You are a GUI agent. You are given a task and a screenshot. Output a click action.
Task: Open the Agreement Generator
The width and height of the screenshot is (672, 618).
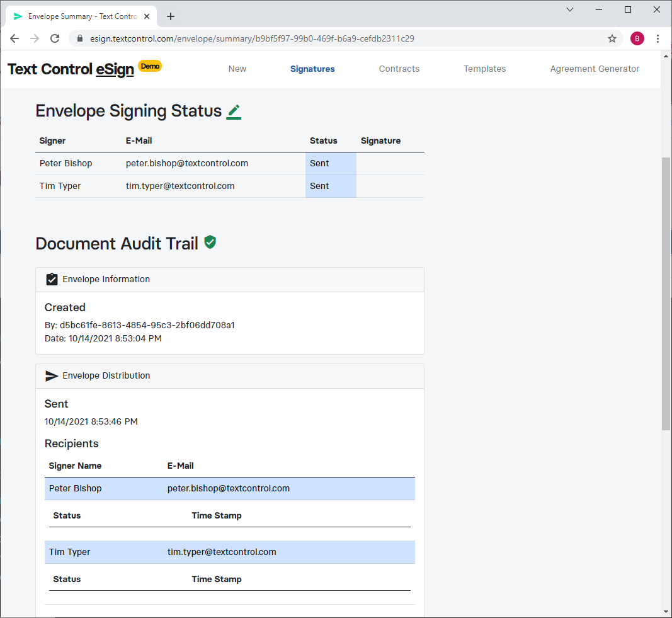coord(595,69)
